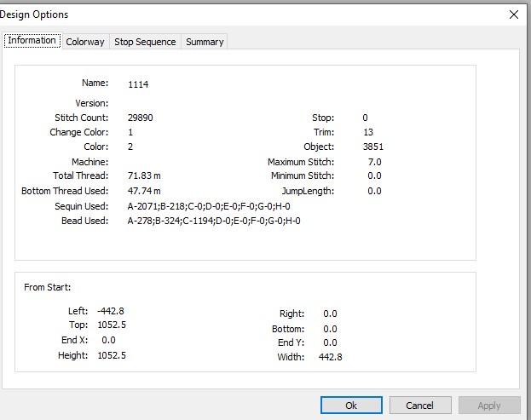Click the Total Thread value 71.83 m

tap(144, 175)
